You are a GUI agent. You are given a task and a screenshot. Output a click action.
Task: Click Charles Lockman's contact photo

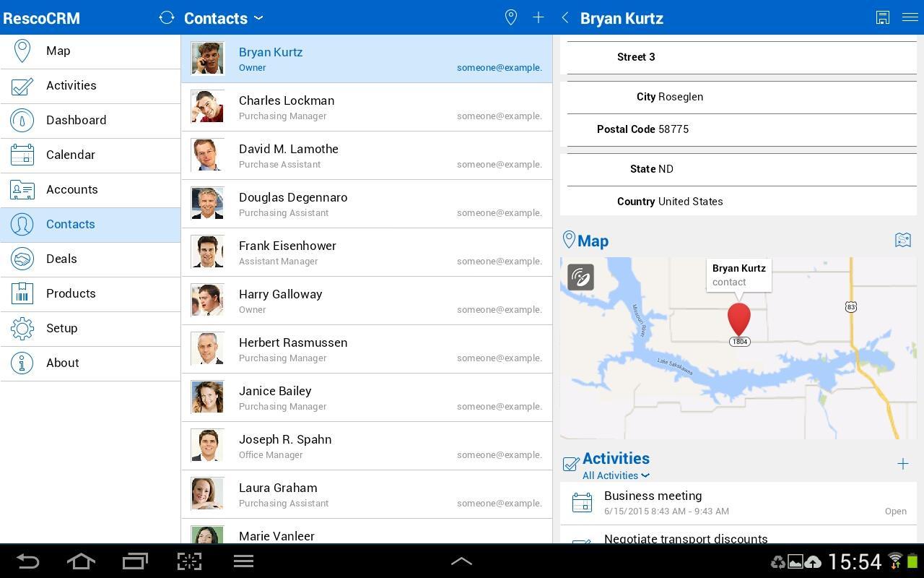207,106
